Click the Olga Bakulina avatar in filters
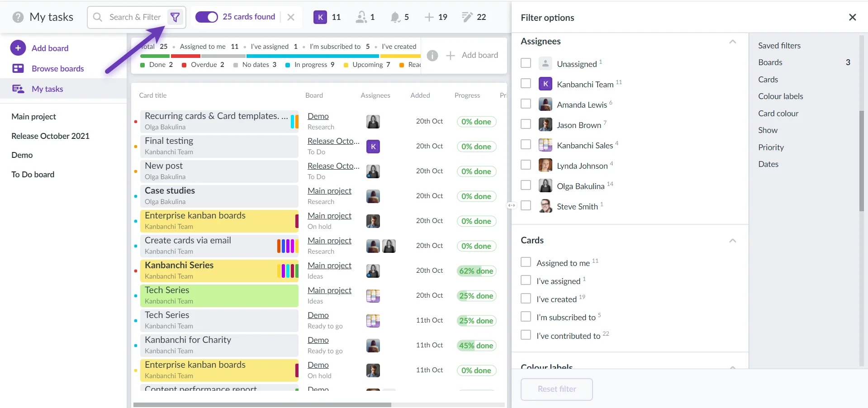 545,185
